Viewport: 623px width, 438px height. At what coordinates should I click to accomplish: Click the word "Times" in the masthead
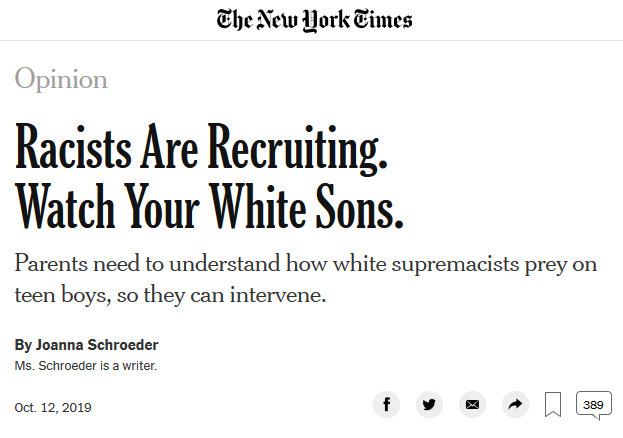point(383,20)
